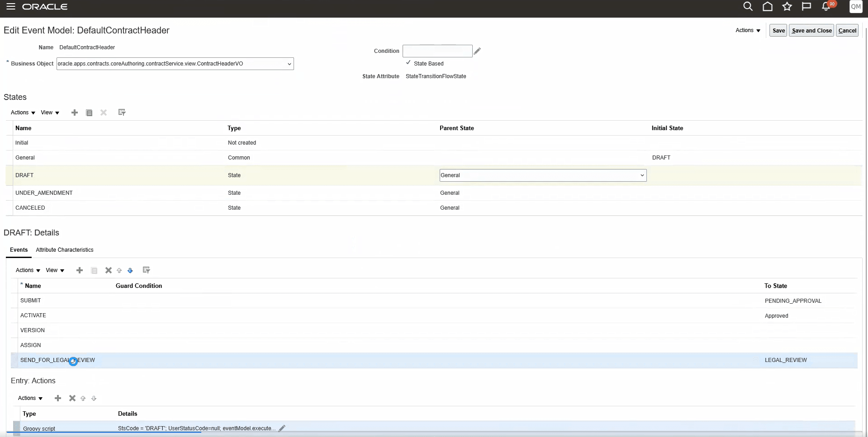Click the DRAFT Initial State cell value
Image resolution: width=868 pixels, height=437 pixels.
661,158
